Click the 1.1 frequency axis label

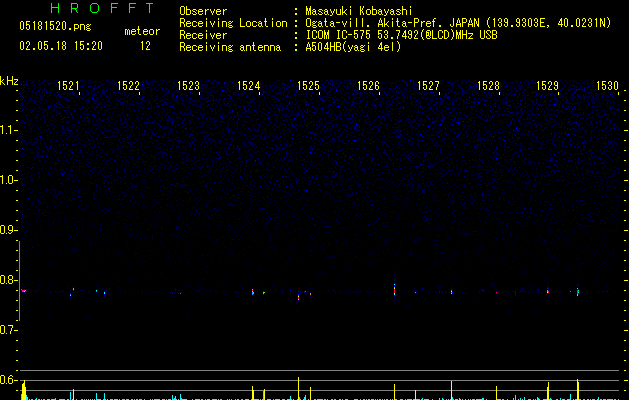pyautogui.click(x=8, y=130)
